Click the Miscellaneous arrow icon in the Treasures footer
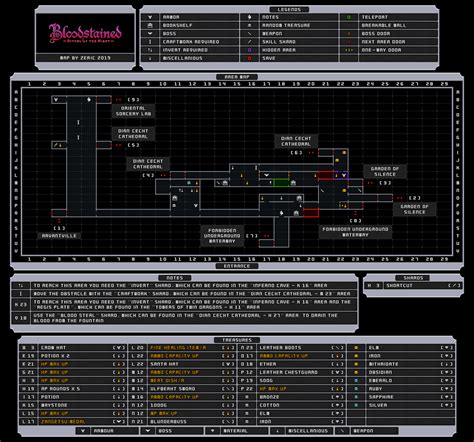Viewport: 474px width, 442px height. pos(277,431)
